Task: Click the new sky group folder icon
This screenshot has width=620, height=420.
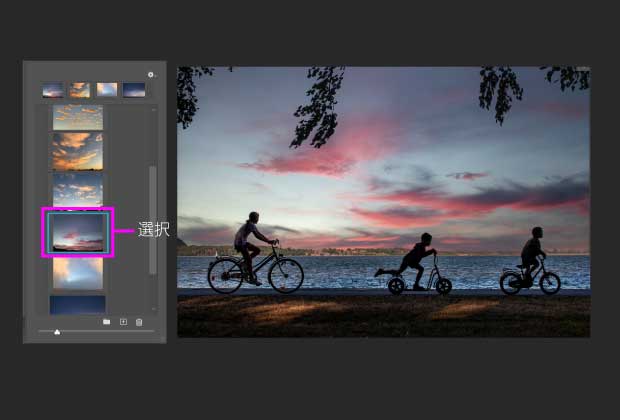Action: (x=106, y=322)
